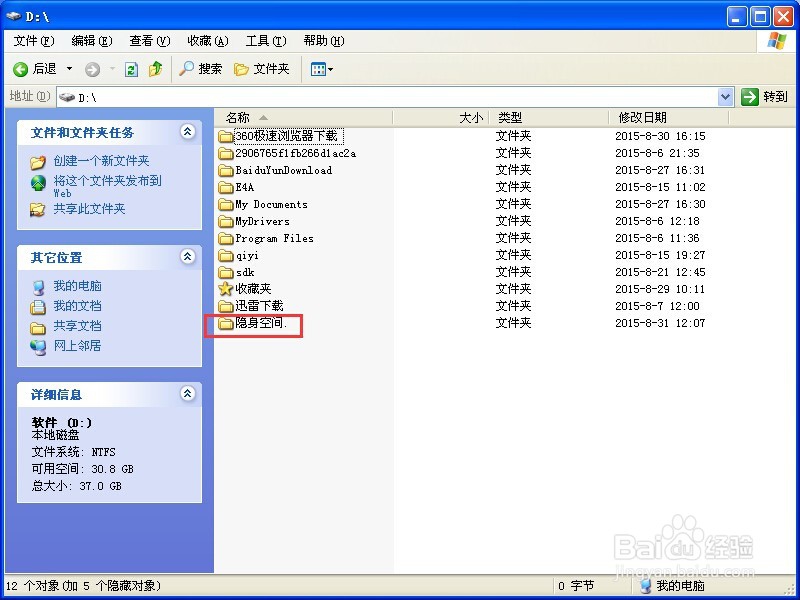Click the 隐身空间. folder name text

point(261,323)
